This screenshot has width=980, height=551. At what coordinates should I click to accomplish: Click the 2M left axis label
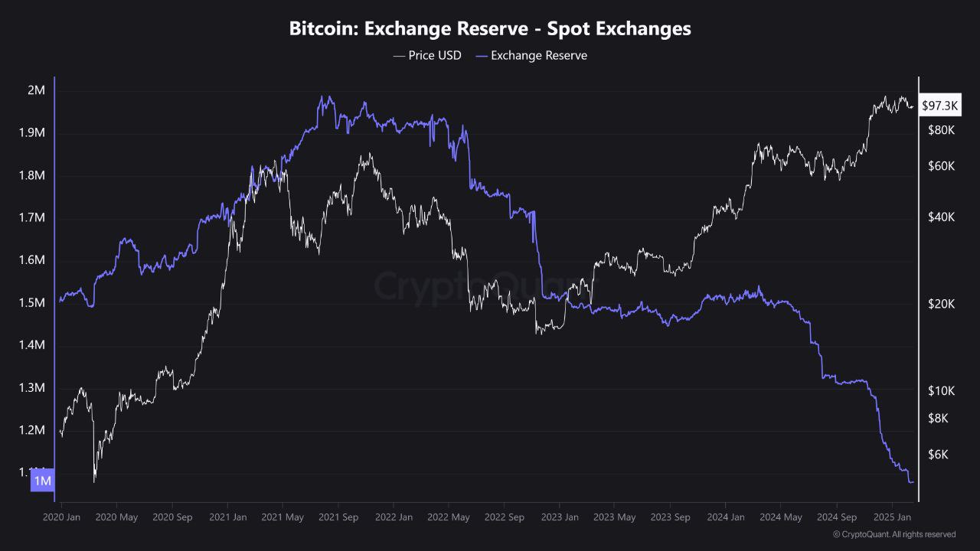pos(36,90)
